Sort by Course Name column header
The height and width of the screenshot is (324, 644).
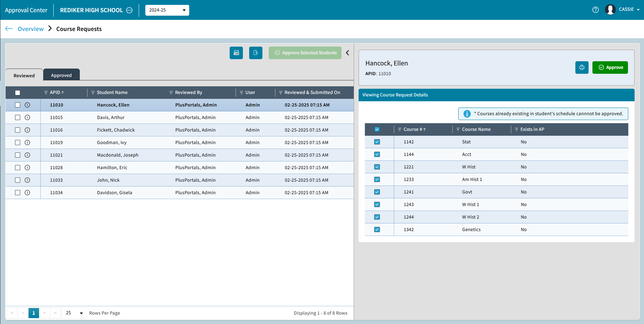[x=476, y=129]
